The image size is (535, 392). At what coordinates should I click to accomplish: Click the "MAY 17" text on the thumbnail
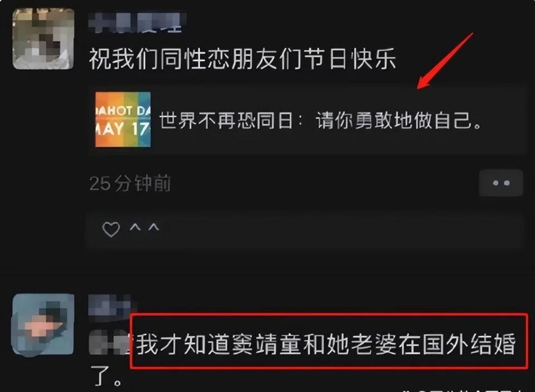123,129
